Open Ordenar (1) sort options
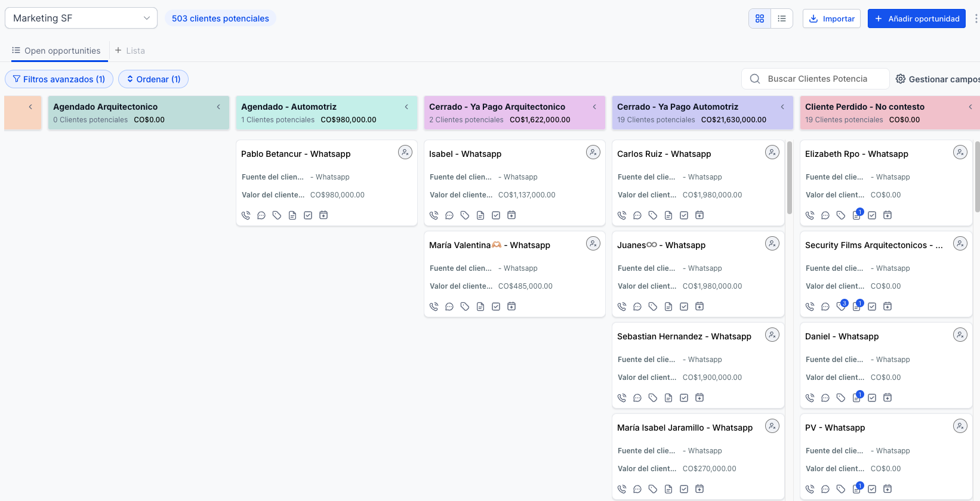Viewport: 980px width, 501px height. pyautogui.click(x=153, y=79)
